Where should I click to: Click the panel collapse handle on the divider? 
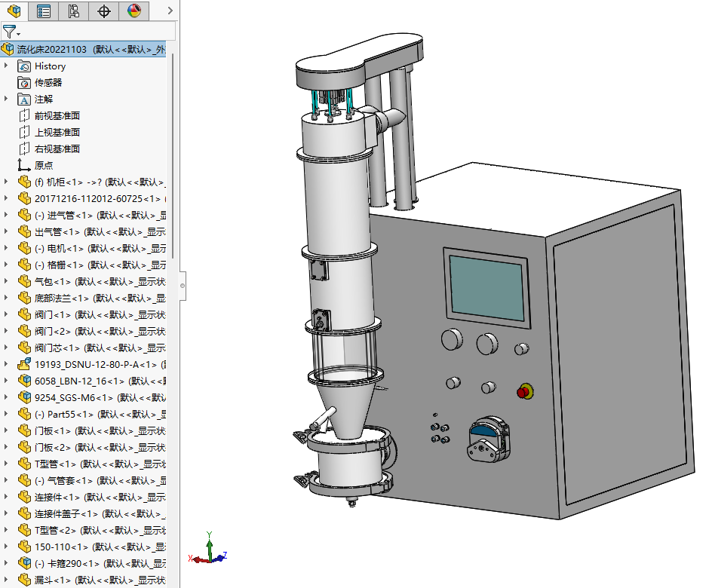pyautogui.click(x=183, y=286)
